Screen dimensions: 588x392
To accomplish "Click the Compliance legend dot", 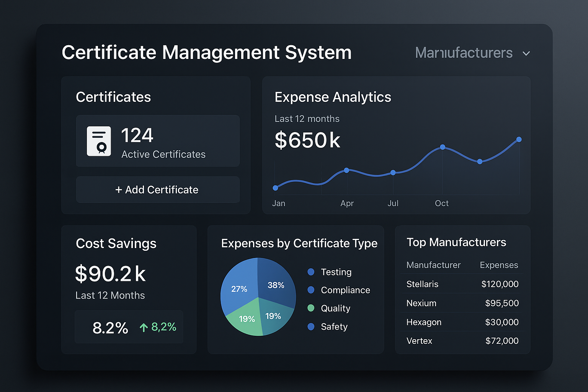I will coord(311,290).
